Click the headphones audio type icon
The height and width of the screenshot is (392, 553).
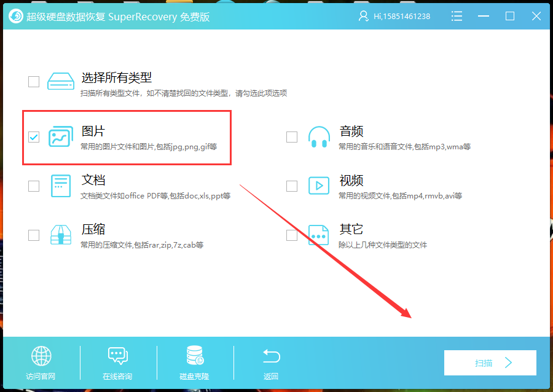[319, 137]
